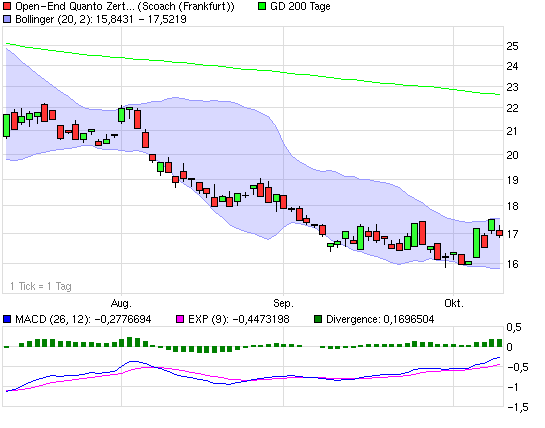The width and height of the screenshot is (545, 428).
Task: Click the MACD axis label -1
Action: pos(513,387)
